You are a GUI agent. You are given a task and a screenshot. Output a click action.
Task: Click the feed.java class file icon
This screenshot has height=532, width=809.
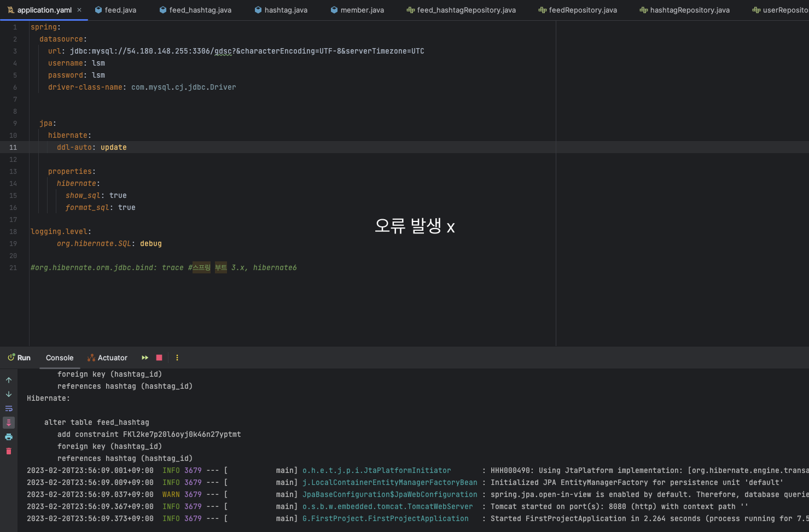pos(98,10)
